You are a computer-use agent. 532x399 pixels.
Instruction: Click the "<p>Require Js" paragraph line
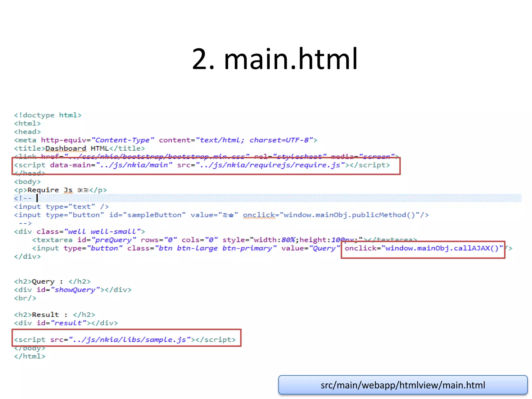tap(60, 190)
